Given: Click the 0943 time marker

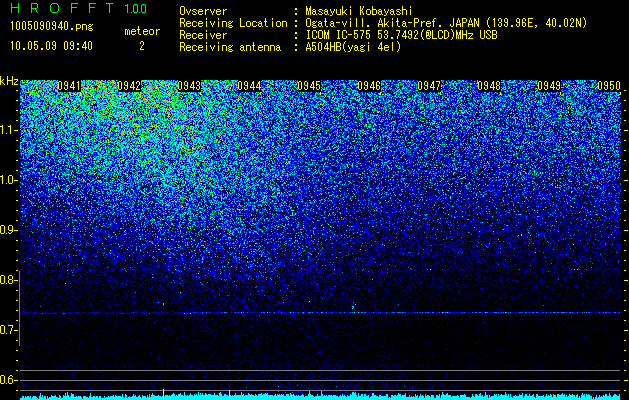Looking at the screenshot, I should tap(189, 86).
